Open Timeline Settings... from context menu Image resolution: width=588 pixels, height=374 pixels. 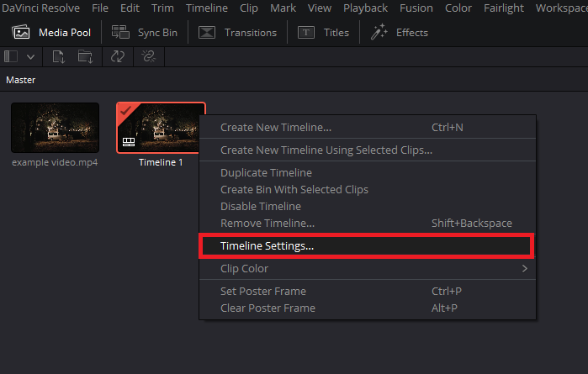click(x=367, y=246)
